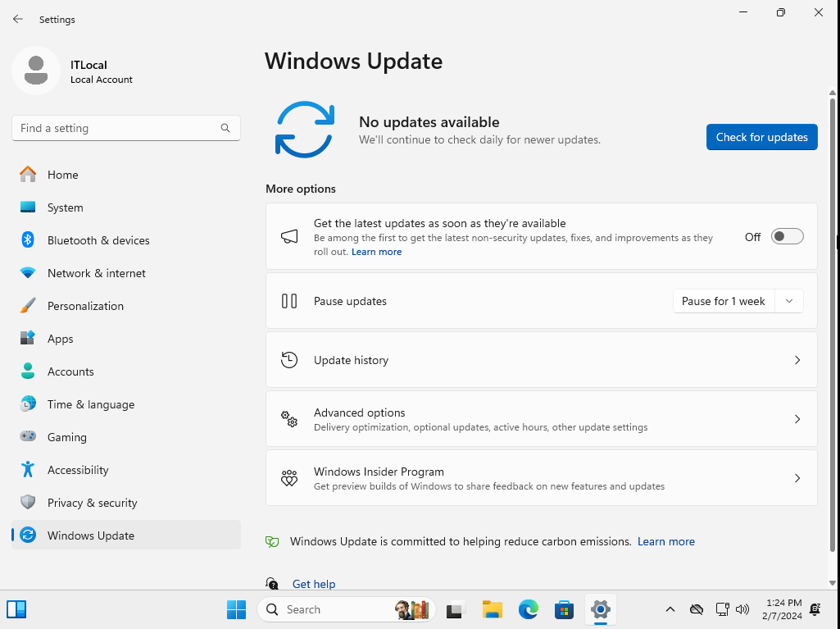Go to Home settings page

click(126, 175)
